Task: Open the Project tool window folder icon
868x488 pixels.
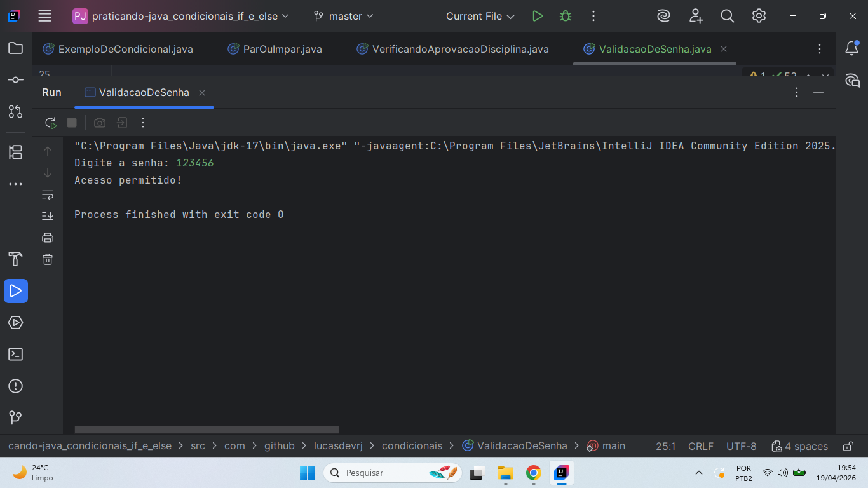Action: pyautogui.click(x=15, y=48)
